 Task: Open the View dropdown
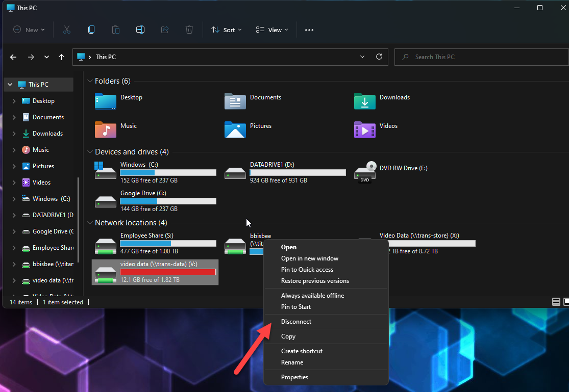click(271, 30)
